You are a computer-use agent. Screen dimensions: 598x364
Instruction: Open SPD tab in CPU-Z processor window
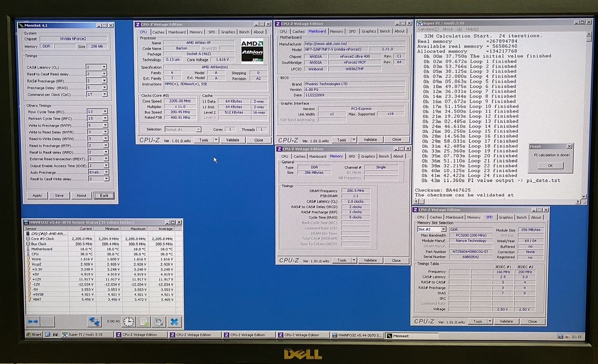[212, 32]
